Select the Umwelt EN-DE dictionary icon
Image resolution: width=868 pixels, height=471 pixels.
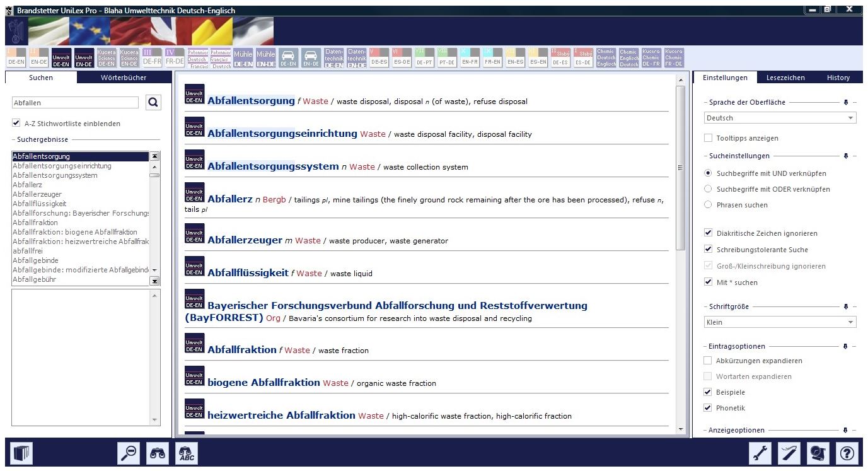coord(84,58)
